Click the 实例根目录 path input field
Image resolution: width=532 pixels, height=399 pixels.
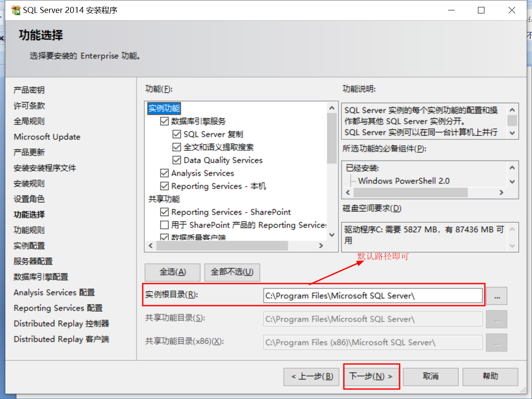click(x=373, y=296)
